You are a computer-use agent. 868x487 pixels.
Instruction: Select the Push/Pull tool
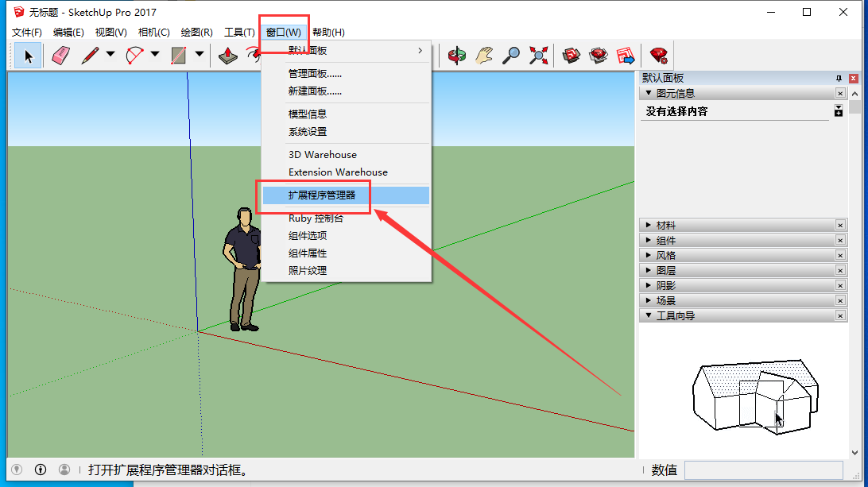(x=228, y=56)
